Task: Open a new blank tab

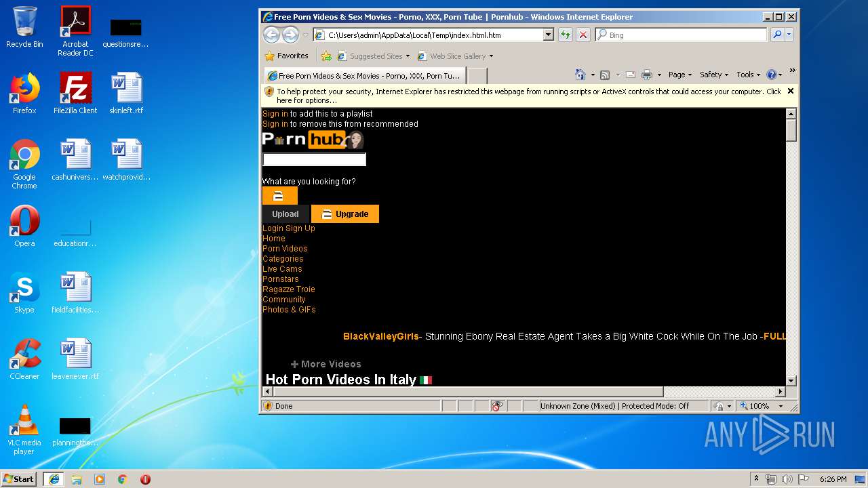Action: pos(477,76)
